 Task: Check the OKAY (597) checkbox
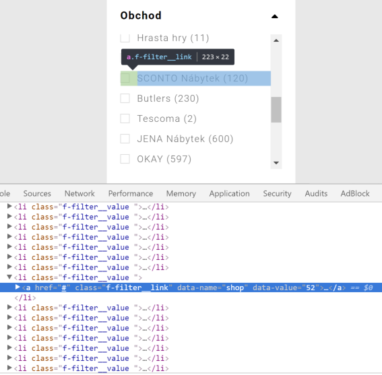(x=125, y=159)
